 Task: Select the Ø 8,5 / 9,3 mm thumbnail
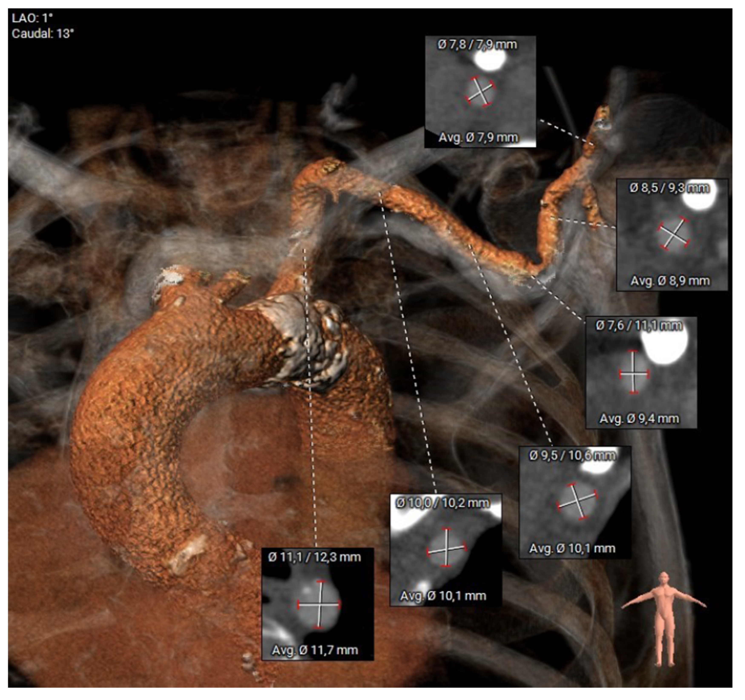(672, 235)
